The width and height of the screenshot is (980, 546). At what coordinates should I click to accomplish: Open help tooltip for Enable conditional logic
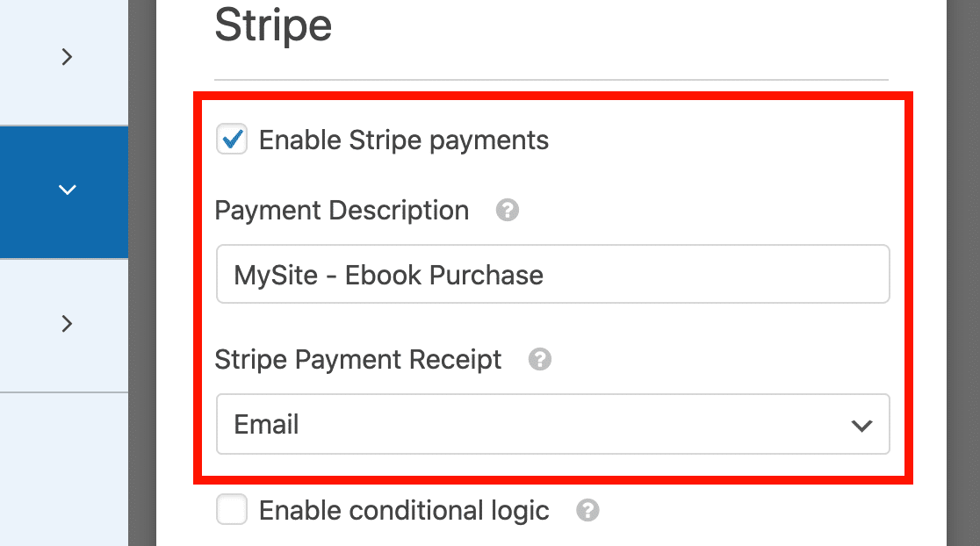pyautogui.click(x=587, y=510)
